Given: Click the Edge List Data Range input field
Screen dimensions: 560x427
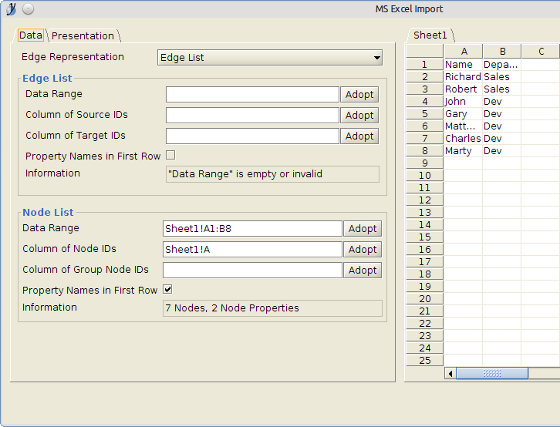Looking at the screenshot, I should pos(252,95).
